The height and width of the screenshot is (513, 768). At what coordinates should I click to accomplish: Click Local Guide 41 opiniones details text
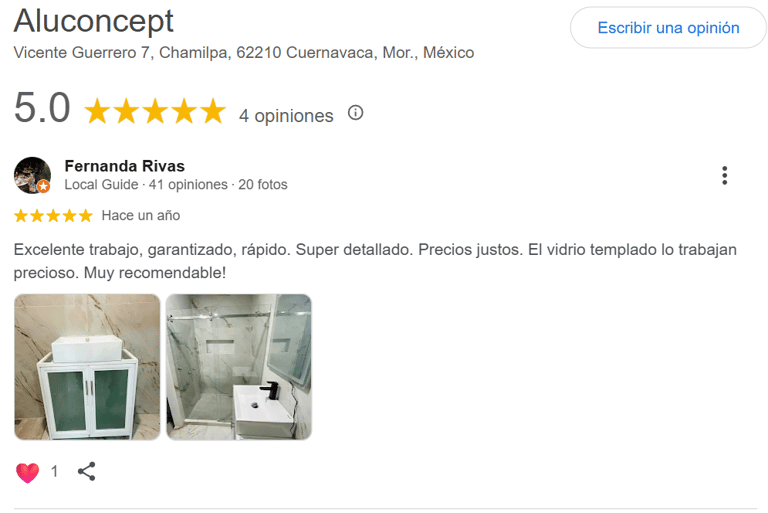click(175, 185)
